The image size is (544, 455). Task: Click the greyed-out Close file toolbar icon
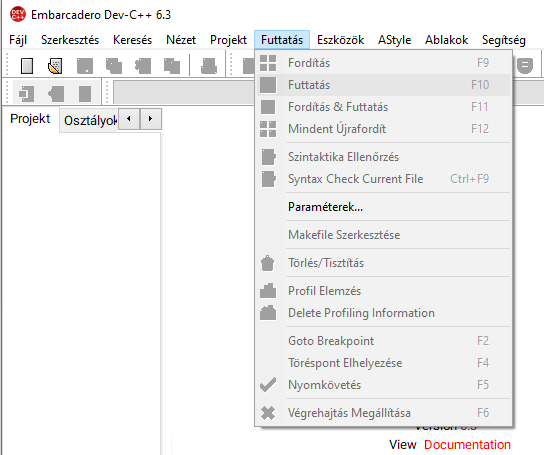143,66
